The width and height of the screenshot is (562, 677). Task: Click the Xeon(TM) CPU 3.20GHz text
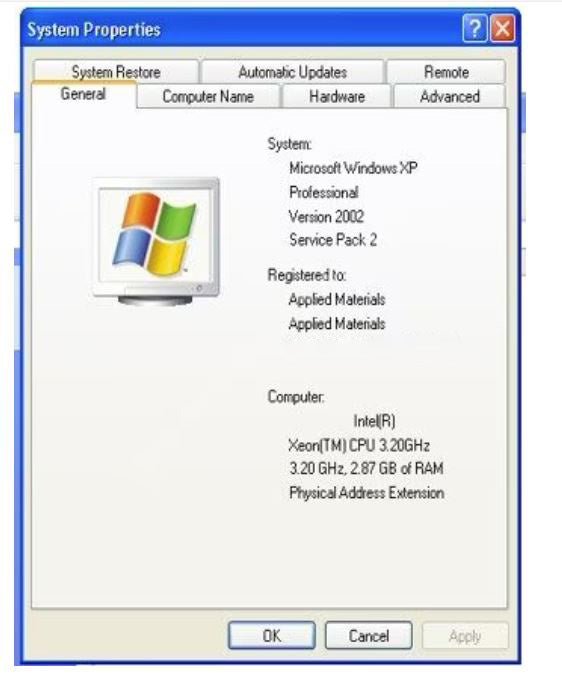[x=359, y=445]
